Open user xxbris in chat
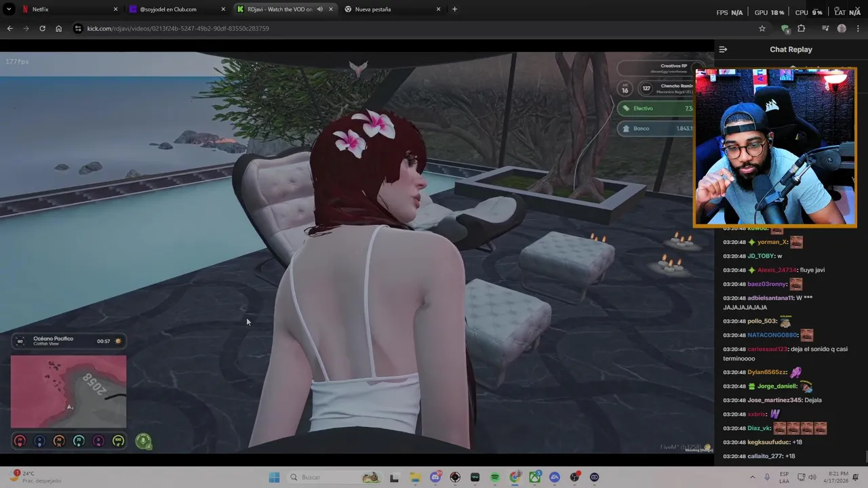The height and width of the screenshot is (488, 868). pyautogui.click(x=756, y=414)
